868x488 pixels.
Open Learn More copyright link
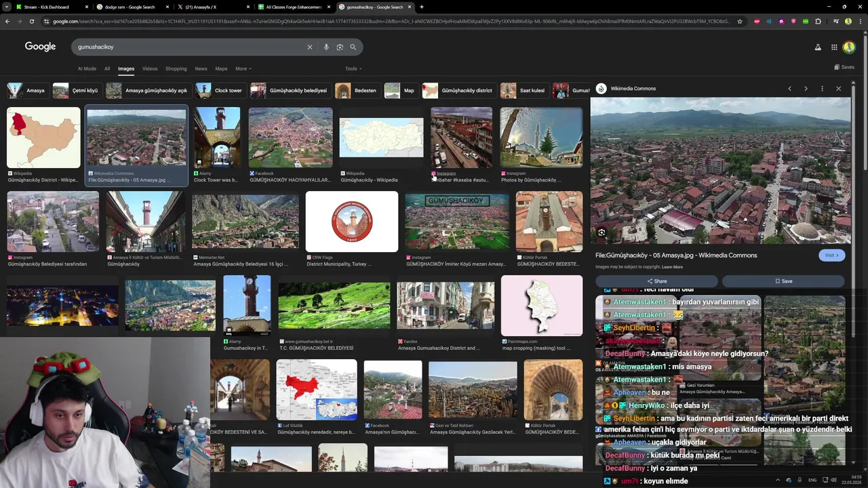(672, 267)
